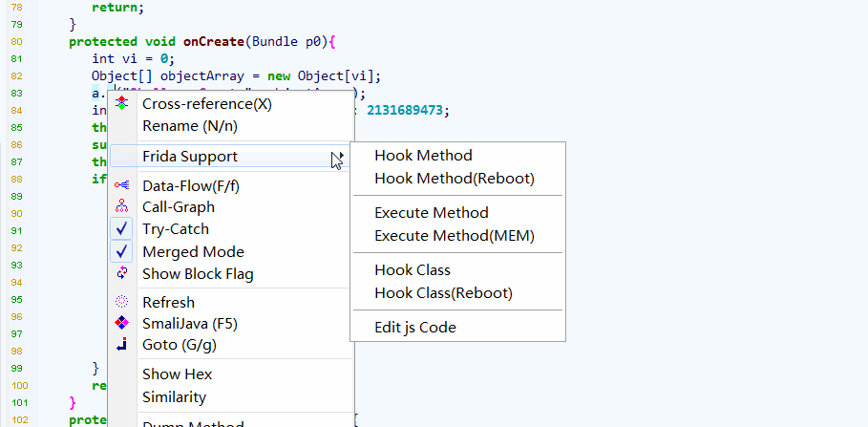Choose Hook Method(Reboot) option
Viewport: 868px width, 427px height.
(x=454, y=179)
